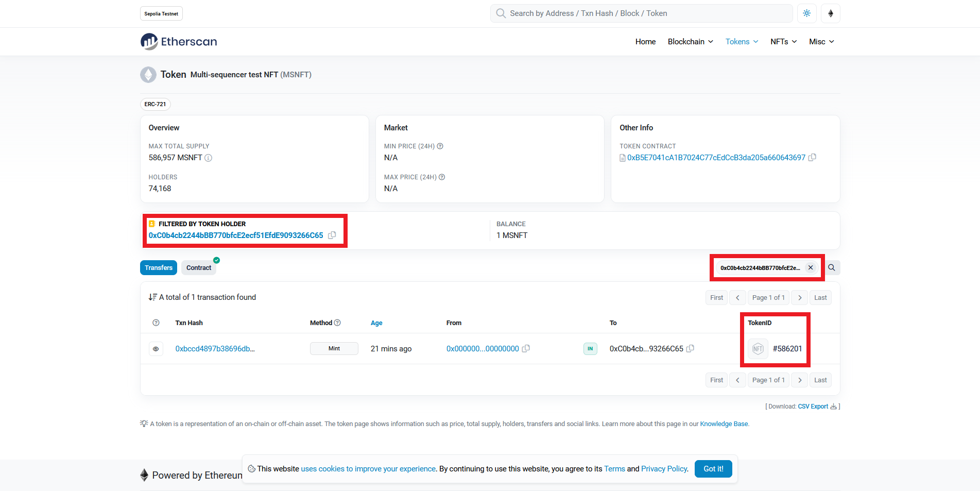This screenshot has height=491, width=980.
Task: Preview transaction details with eye icon
Action: tap(156, 349)
